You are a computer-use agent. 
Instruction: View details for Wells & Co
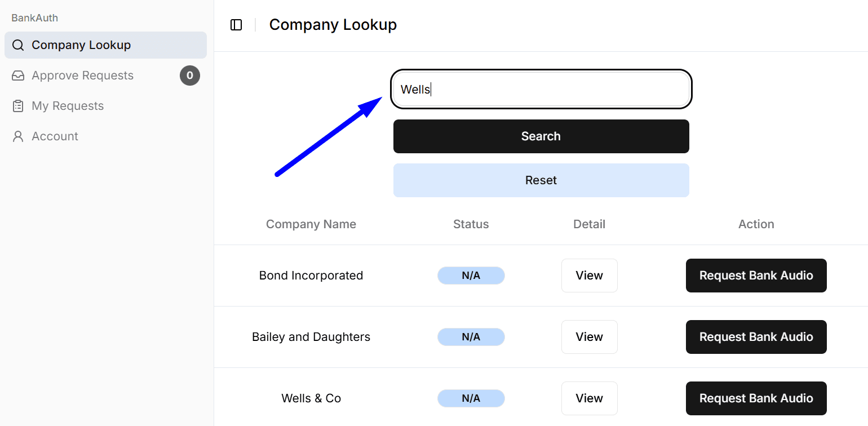(589, 398)
